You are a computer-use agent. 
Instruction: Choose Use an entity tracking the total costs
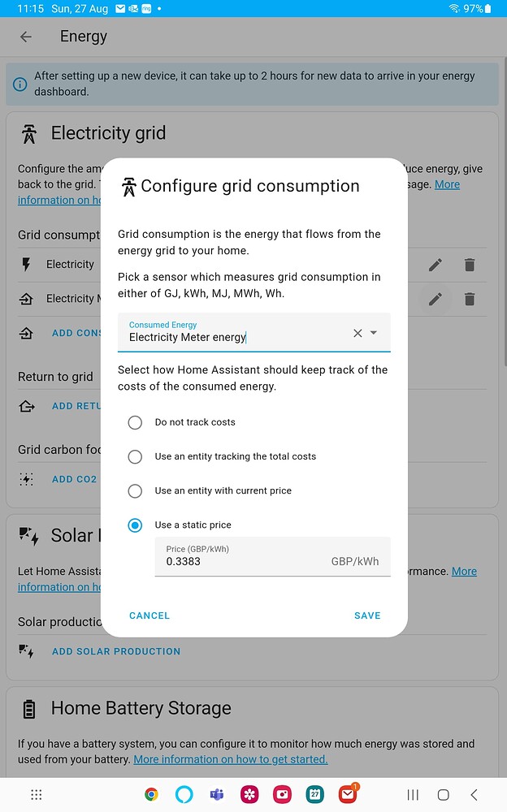click(135, 456)
